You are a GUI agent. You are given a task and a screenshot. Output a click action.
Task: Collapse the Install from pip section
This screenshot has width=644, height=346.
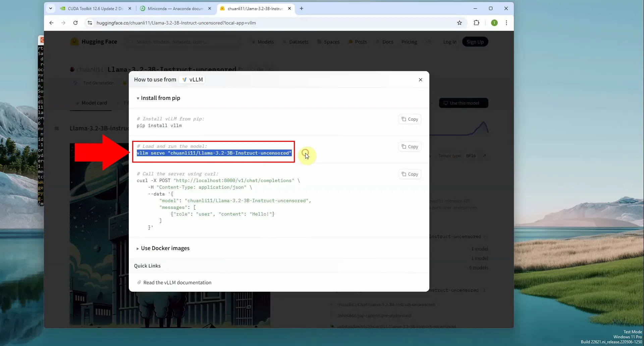158,98
